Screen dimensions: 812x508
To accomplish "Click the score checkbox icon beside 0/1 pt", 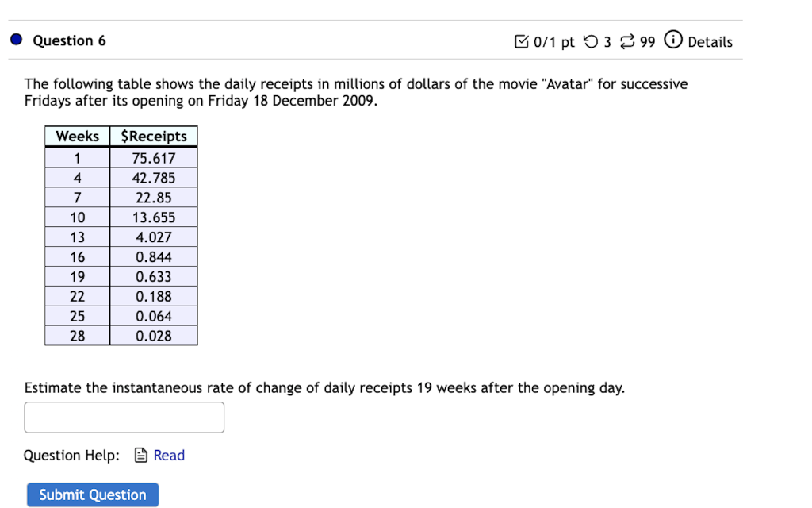I will click(523, 41).
